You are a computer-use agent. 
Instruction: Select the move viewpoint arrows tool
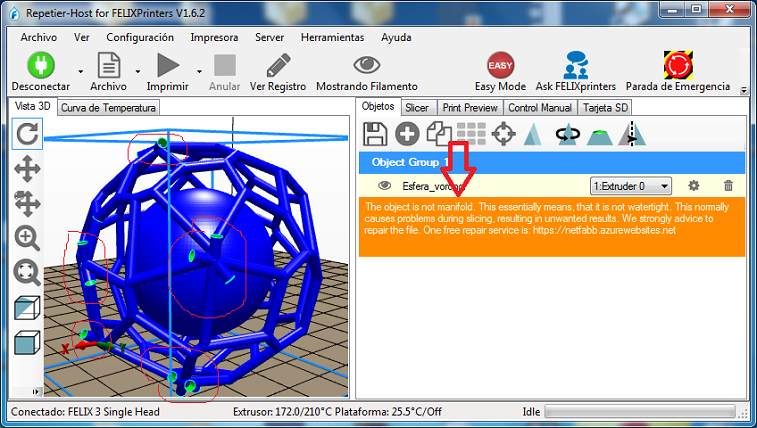[x=27, y=168]
